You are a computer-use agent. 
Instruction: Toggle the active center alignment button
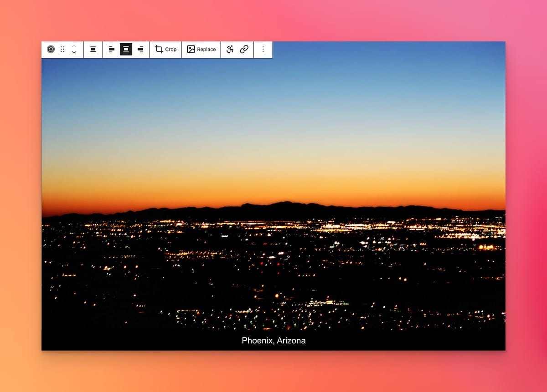126,49
